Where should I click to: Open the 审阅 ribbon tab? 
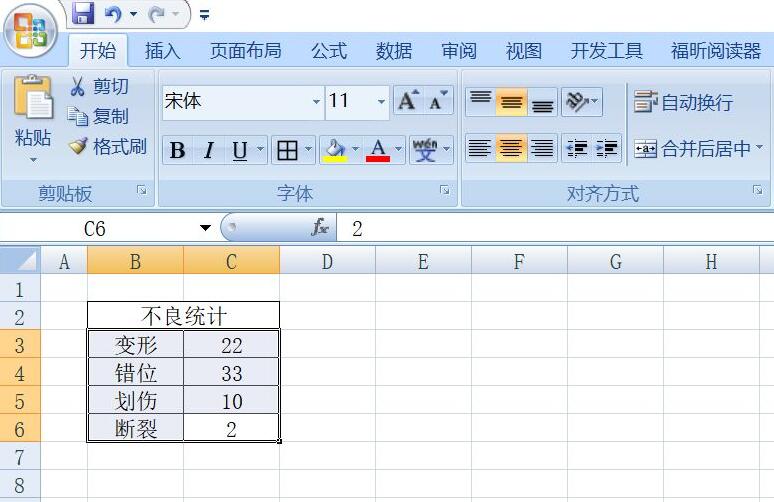[459, 50]
